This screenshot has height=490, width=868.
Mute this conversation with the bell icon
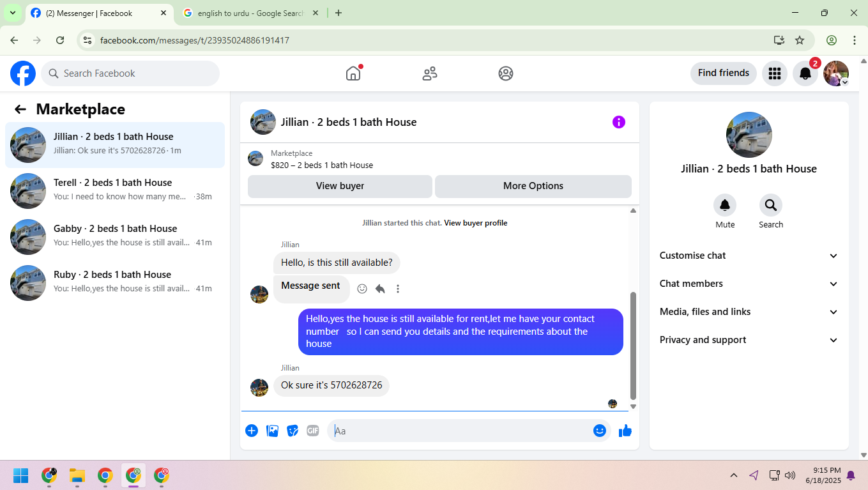(x=725, y=205)
